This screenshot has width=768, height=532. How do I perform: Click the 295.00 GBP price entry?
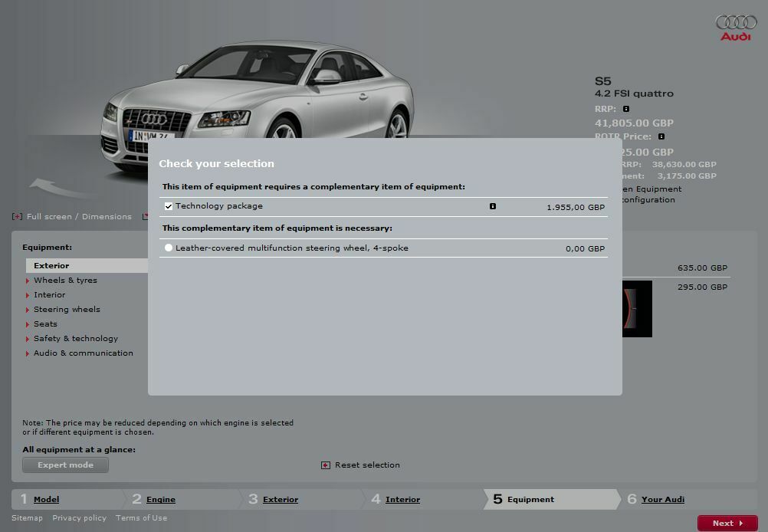click(x=702, y=287)
